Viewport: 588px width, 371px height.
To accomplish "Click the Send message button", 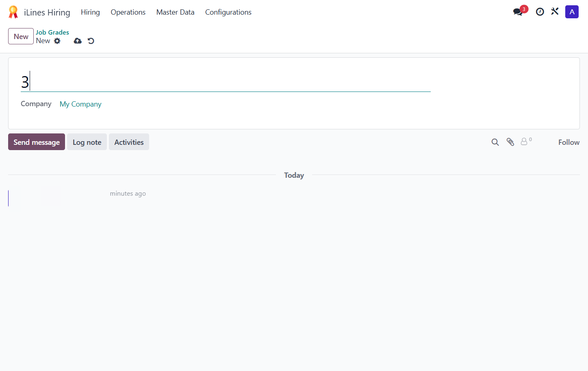I will [37, 142].
